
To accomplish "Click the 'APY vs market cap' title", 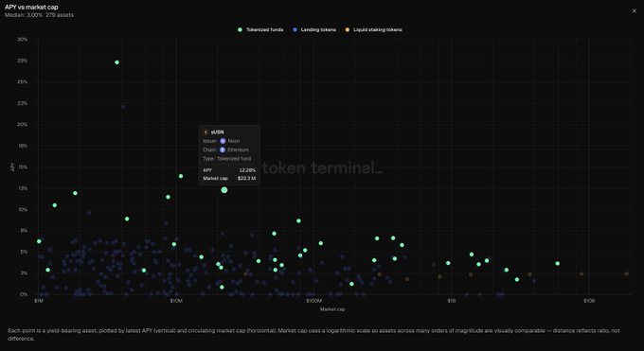I will (31, 7).
